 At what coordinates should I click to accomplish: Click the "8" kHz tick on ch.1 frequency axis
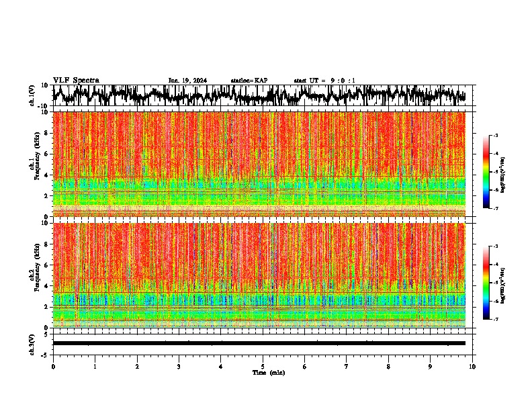click(46, 133)
